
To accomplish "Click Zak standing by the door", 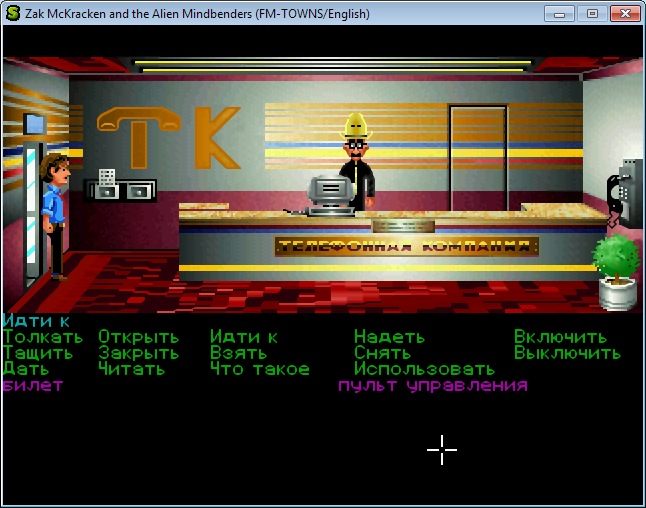I will [56, 216].
